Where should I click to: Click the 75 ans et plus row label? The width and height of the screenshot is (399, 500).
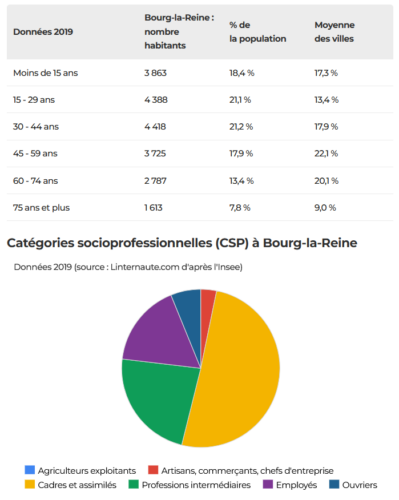tap(41, 208)
